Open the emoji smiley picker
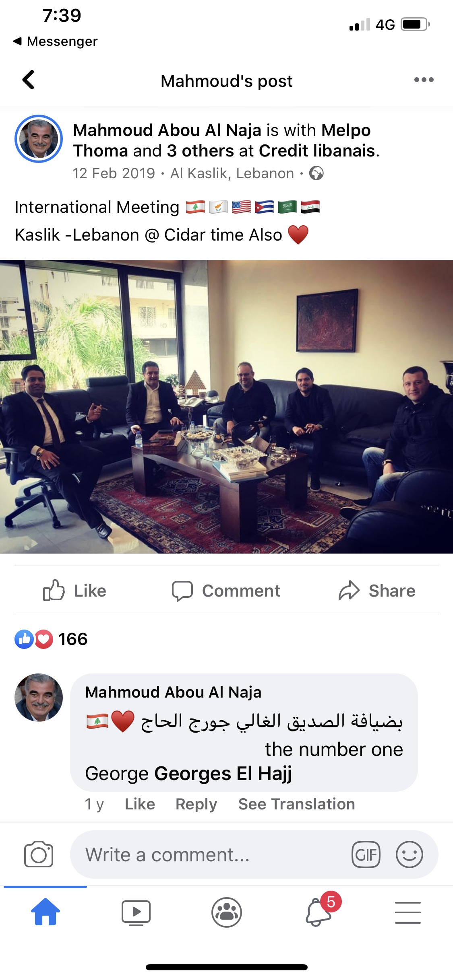This screenshot has height=980, width=453. (x=409, y=854)
